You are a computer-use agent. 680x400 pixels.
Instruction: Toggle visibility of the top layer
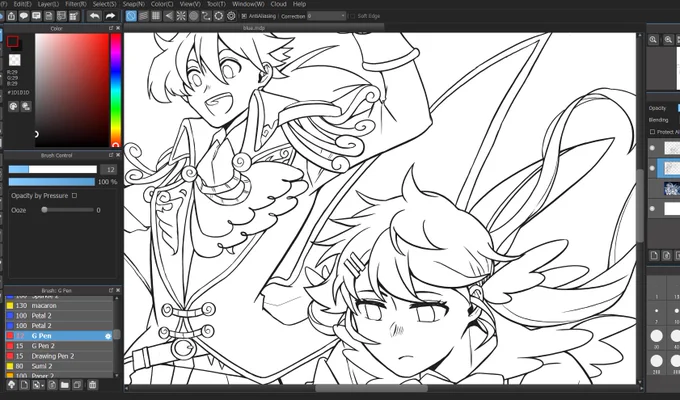pos(652,148)
